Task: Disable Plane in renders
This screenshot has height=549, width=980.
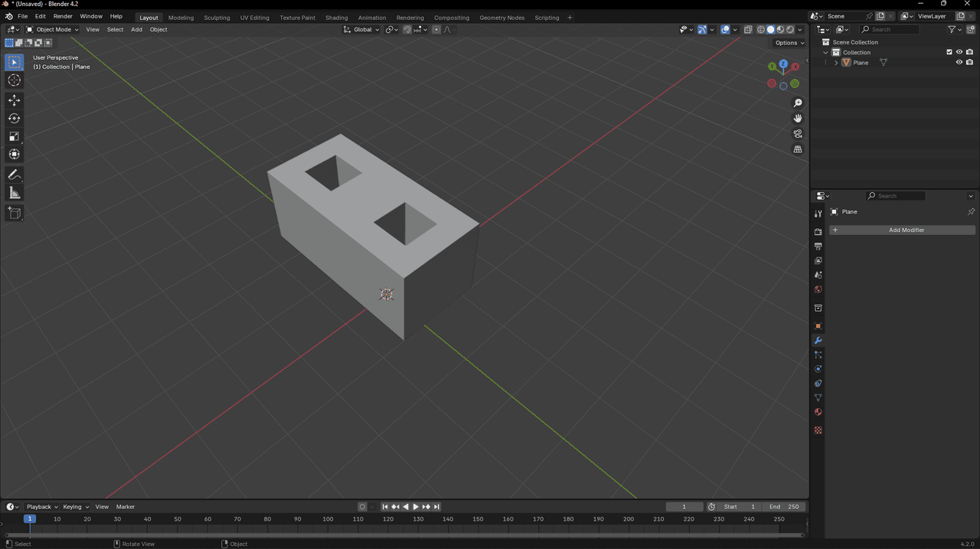Action: [x=969, y=63]
